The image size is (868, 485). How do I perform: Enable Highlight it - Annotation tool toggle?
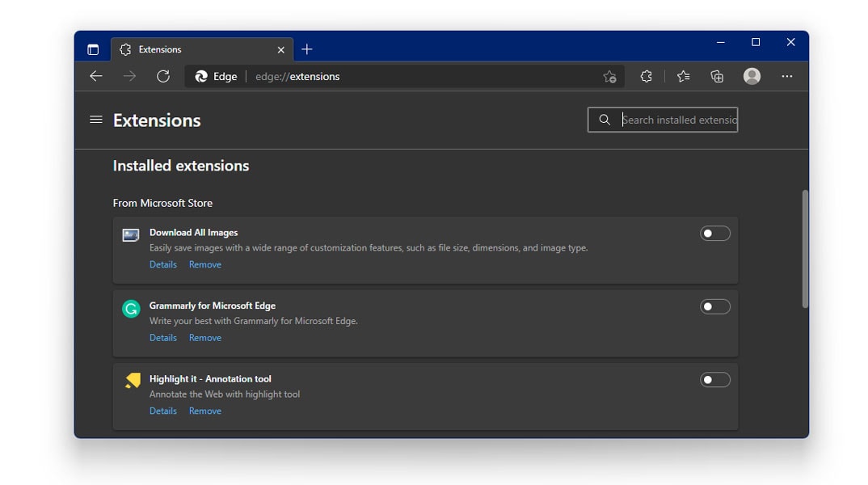[x=714, y=380]
